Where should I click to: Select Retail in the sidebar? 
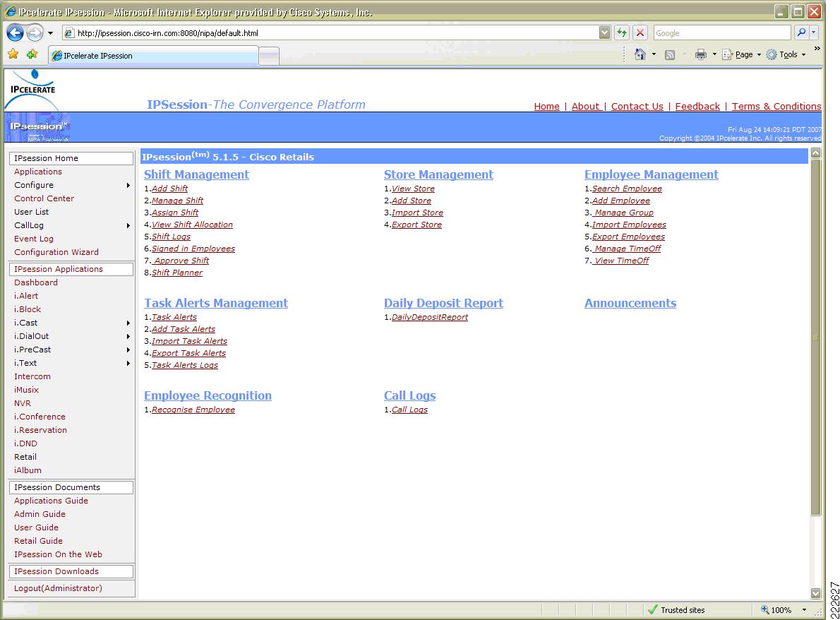(25, 457)
